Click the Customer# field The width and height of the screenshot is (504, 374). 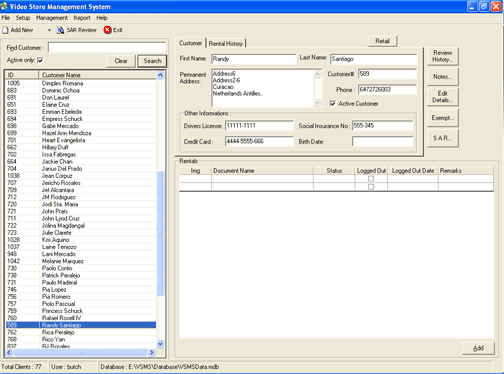pos(387,74)
